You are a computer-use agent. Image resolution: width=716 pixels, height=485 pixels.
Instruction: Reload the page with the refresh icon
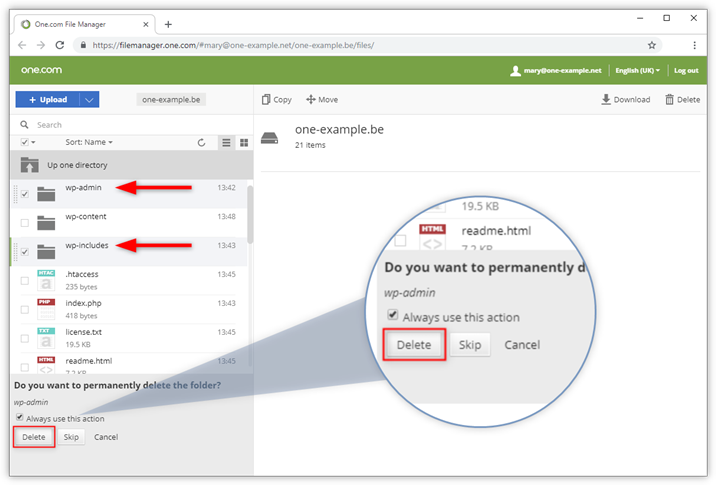(60, 45)
